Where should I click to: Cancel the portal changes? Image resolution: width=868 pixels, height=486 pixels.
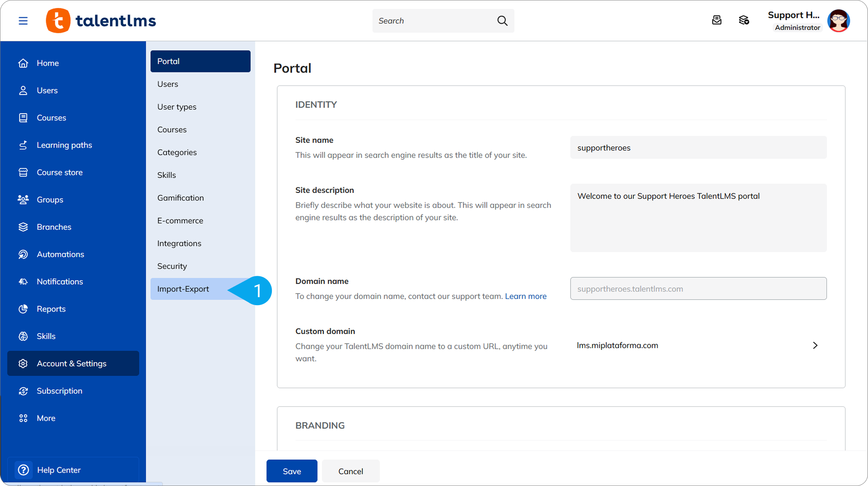tap(350, 471)
